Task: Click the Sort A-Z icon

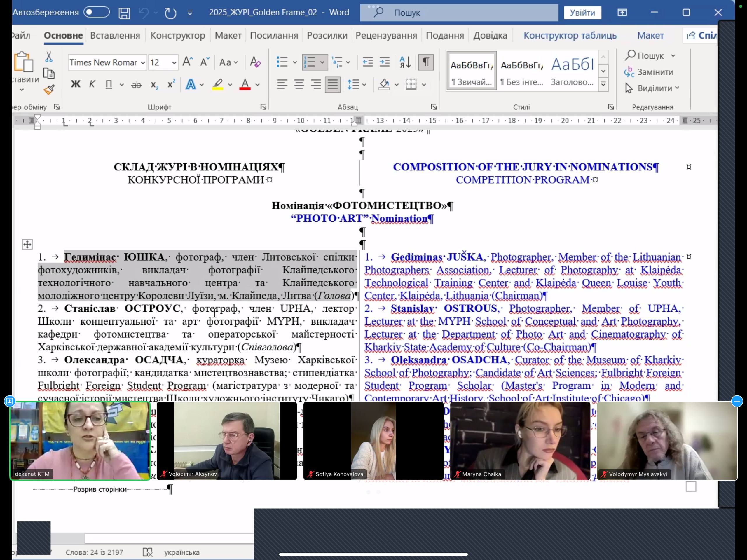Action: 405,62
